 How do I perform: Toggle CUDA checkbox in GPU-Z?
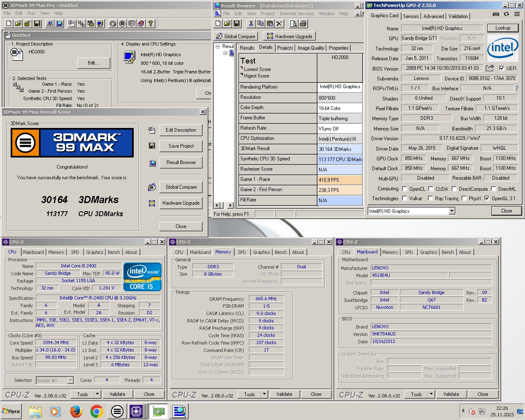pos(431,189)
